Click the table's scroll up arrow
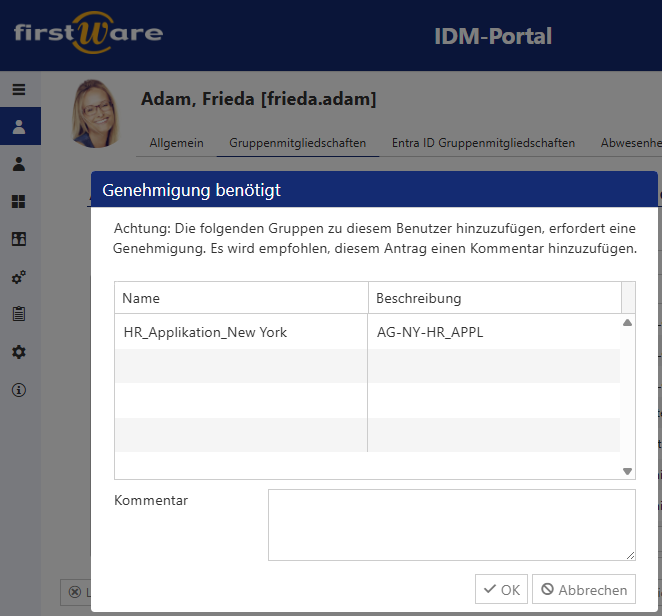This screenshot has width=662, height=616. pos(627,323)
